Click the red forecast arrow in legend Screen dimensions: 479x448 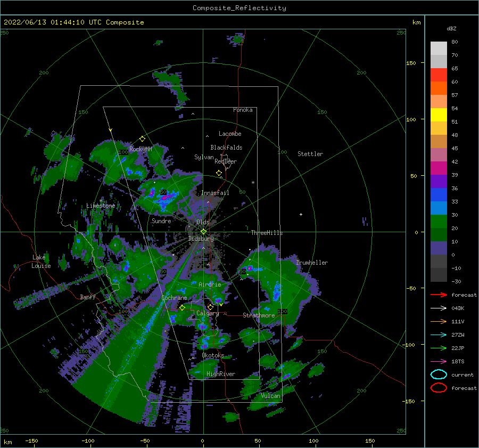(439, 295)
